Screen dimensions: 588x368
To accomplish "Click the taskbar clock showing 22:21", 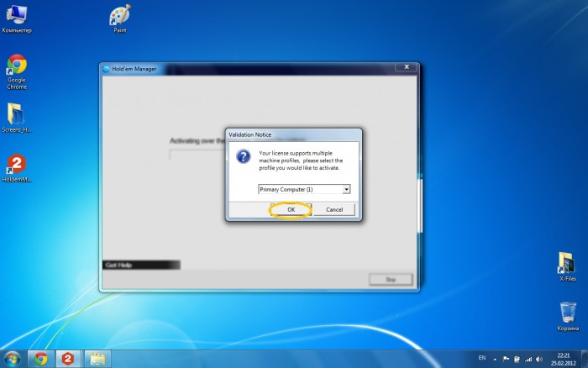I will click(x=564, y=359).
